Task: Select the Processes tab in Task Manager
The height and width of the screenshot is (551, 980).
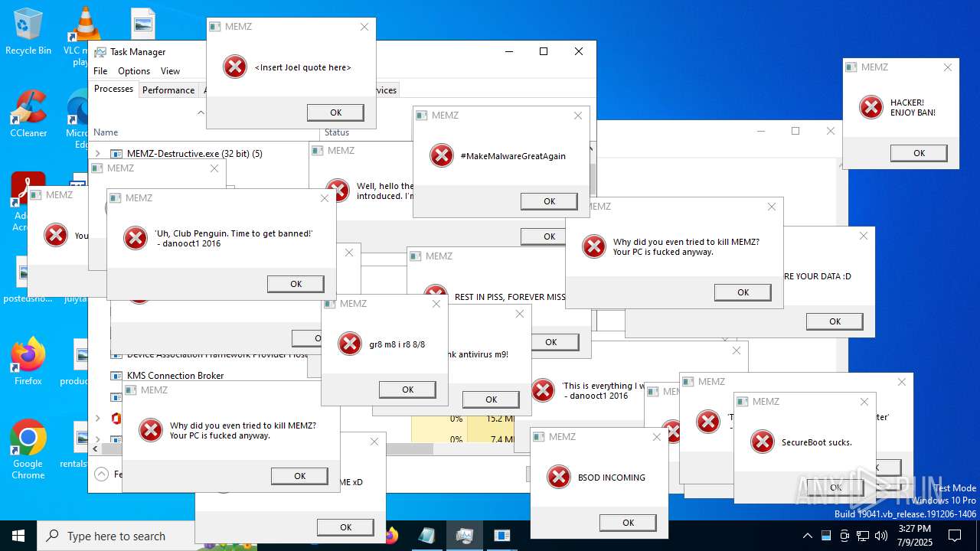Action: pos(113,89)
